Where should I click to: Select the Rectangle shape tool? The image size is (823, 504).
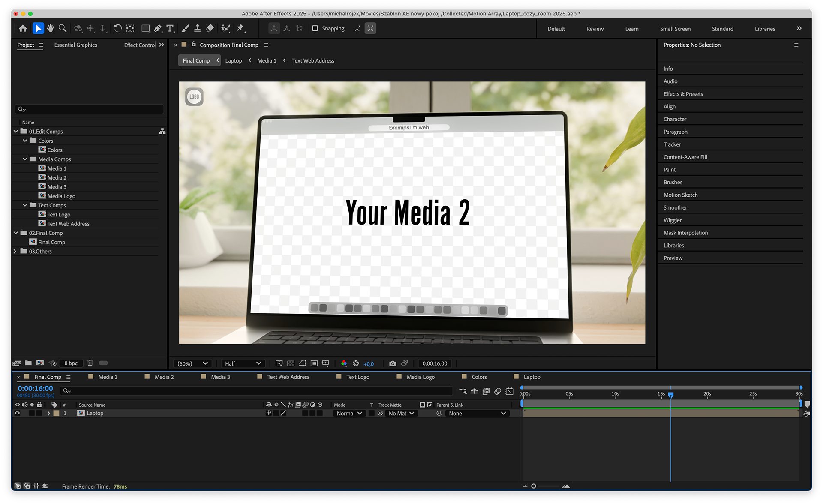point(145,28)
